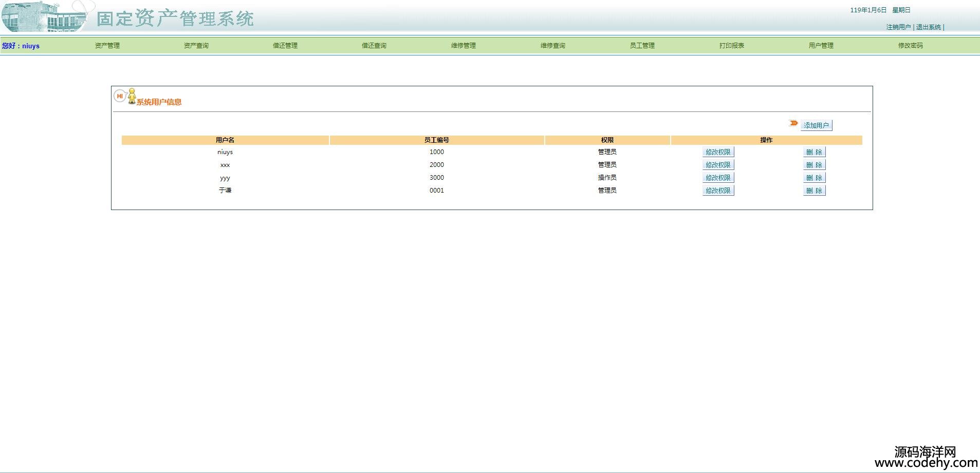
Task: Click the HI user avatar icon
Action: [x=126, y=96]
